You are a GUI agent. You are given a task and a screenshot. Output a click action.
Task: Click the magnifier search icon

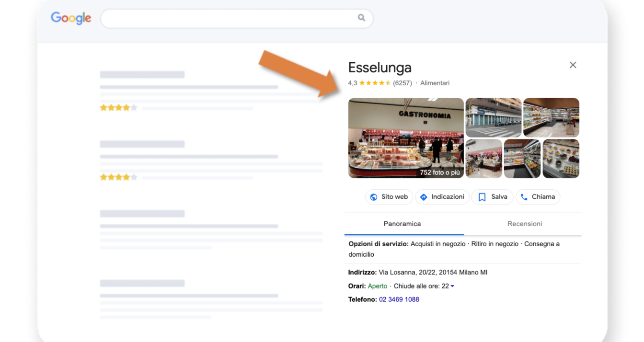[x=361, y=18]
